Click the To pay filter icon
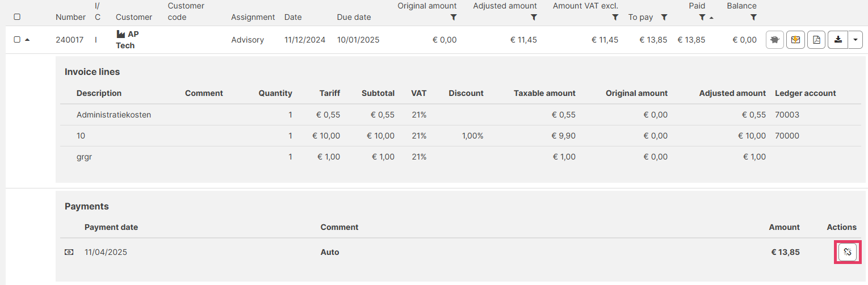Screen dimensions: 868x285 click(x=664, y=18)
